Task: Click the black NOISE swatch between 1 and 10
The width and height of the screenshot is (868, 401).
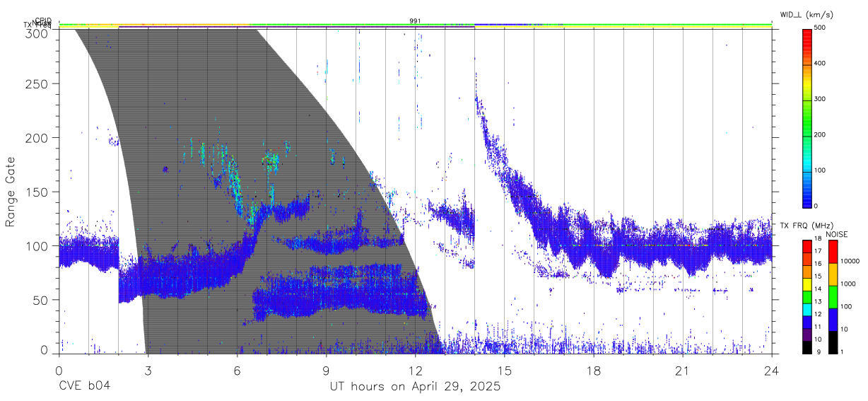Action: (833, 341)
